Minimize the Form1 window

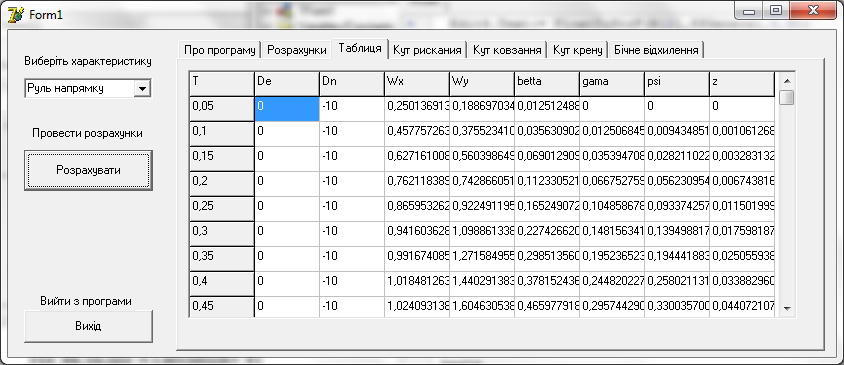[750, 11]
